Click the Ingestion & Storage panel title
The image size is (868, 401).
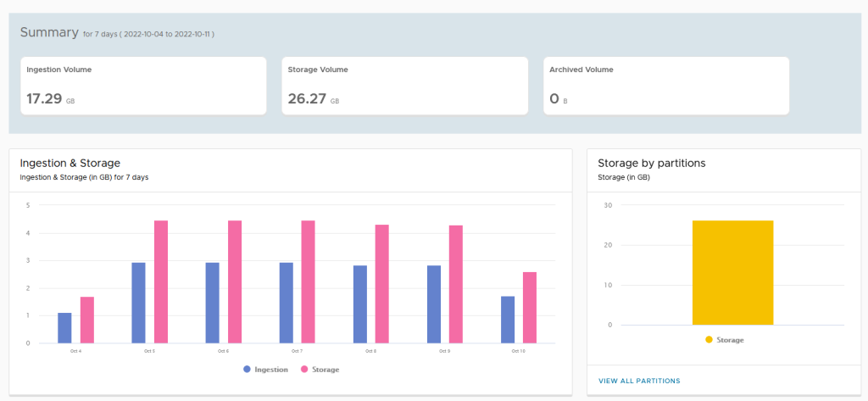(x=70, y=163)
